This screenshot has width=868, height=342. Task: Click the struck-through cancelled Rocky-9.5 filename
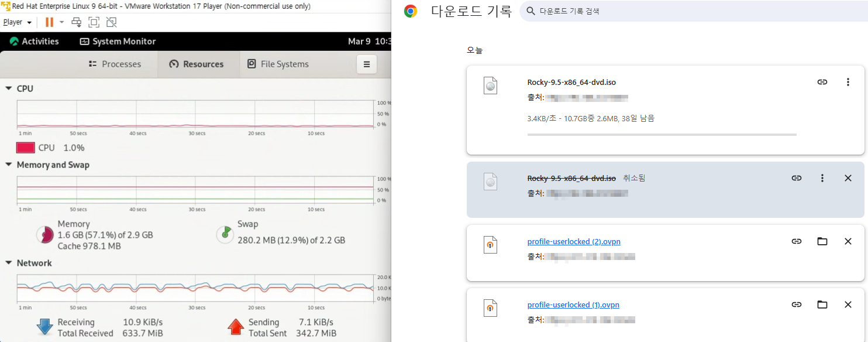[x=571, y=178]
